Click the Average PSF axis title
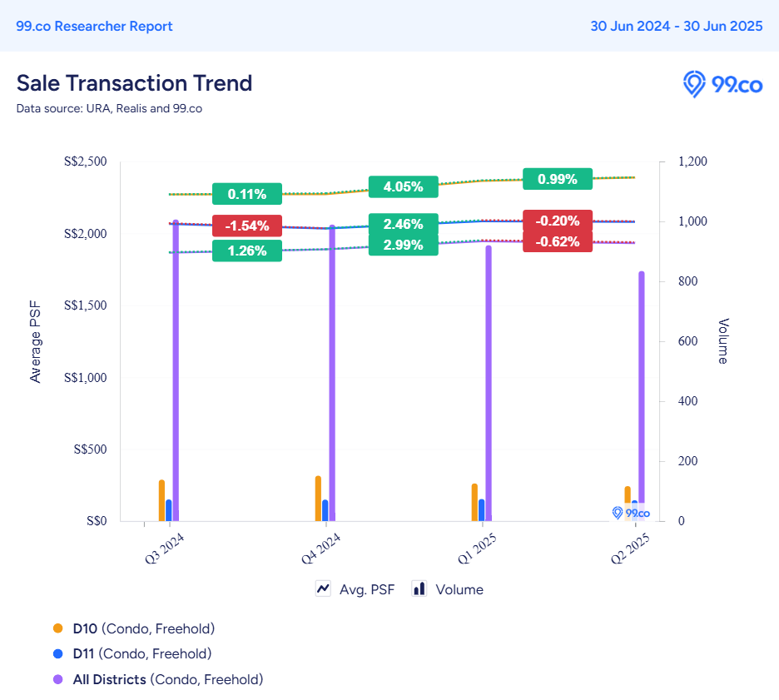779x700 pixels. coord(35,342)
